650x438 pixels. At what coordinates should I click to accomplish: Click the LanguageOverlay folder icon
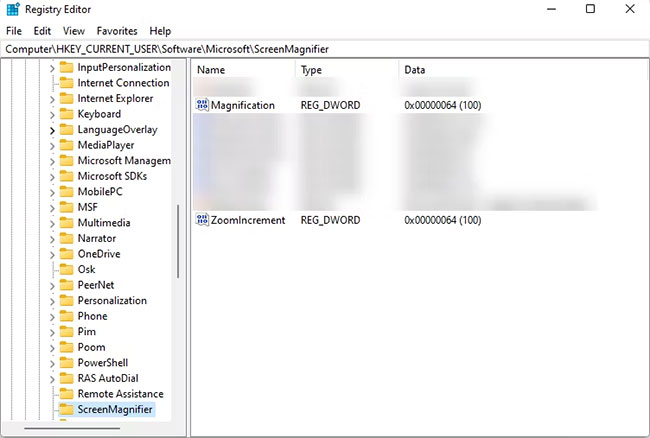pos(66,129)
